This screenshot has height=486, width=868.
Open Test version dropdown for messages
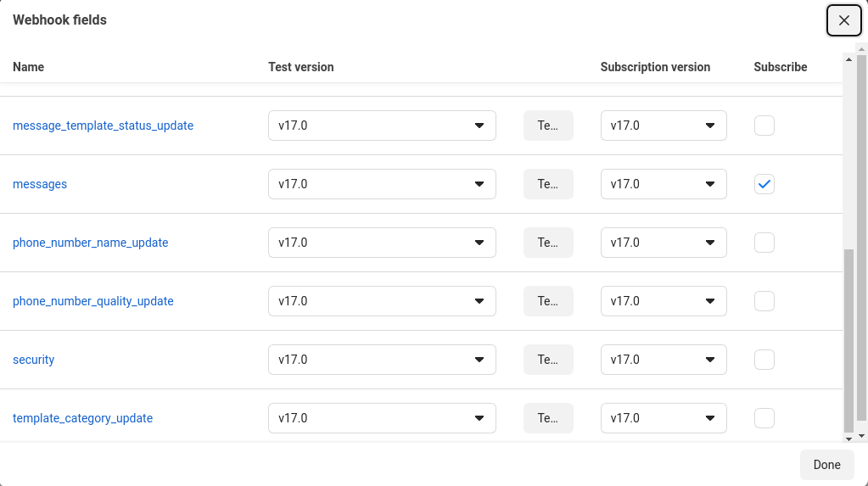[382, 184]
